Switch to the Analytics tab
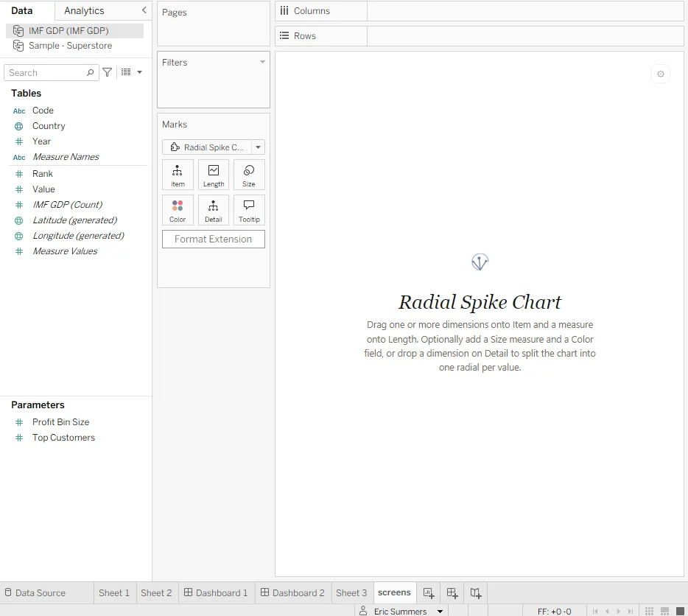This screenshot has width=688, height=616. [84, 10]
